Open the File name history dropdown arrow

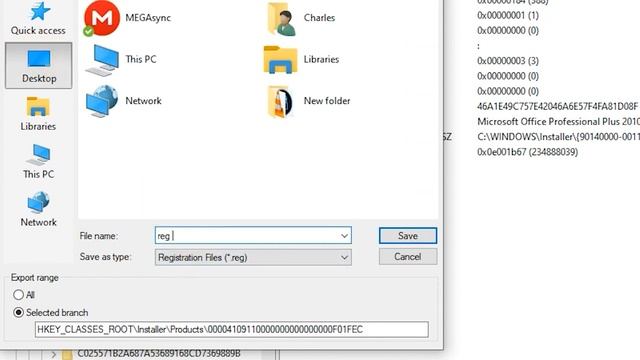344,236
